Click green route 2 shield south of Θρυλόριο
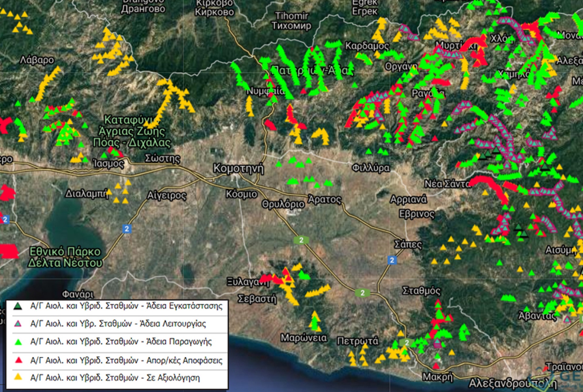 [301, 240]
